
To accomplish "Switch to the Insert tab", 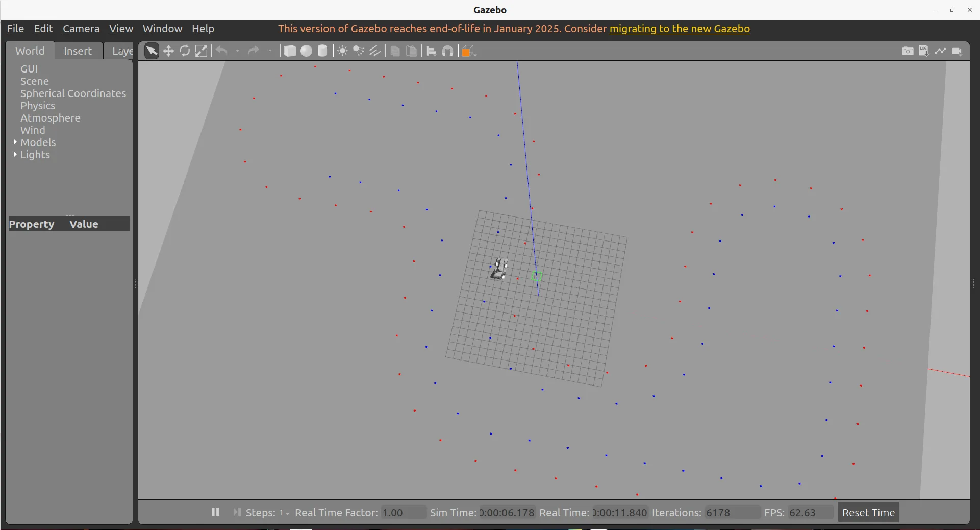I will pyautogui.click(x=78, y=51).
